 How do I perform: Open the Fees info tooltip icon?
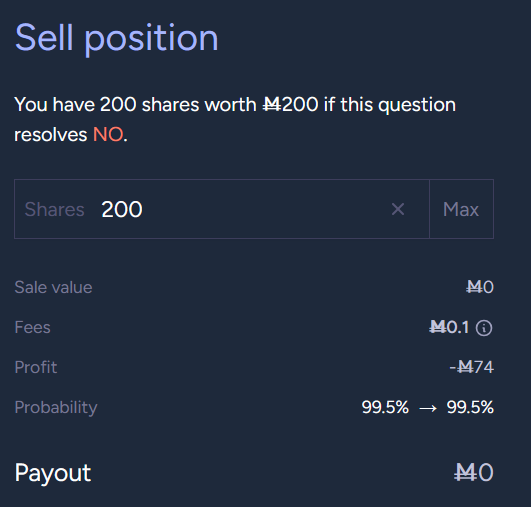pyautogui.click(x=484, y=328)
